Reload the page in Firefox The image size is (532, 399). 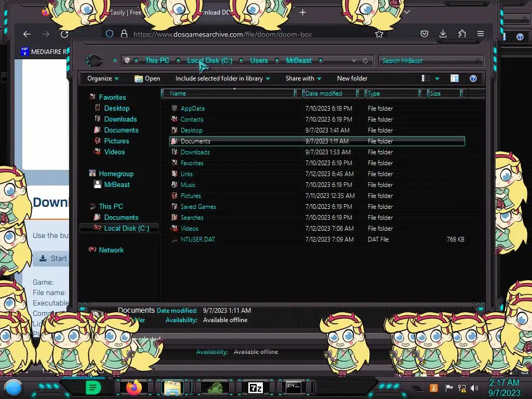click(x=64, y=34)
